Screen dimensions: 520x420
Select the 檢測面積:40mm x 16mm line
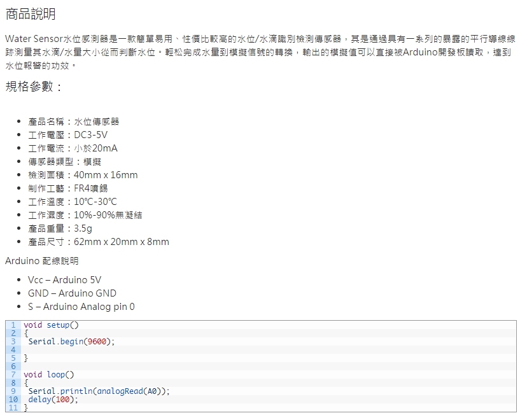click(x=83, y=175)
